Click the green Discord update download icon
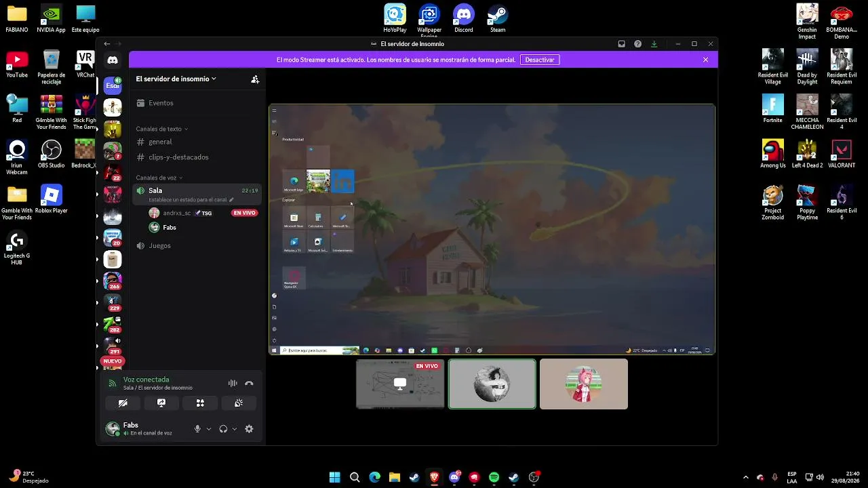This screenshot has width=868, height=488. (x=654, y=44)
